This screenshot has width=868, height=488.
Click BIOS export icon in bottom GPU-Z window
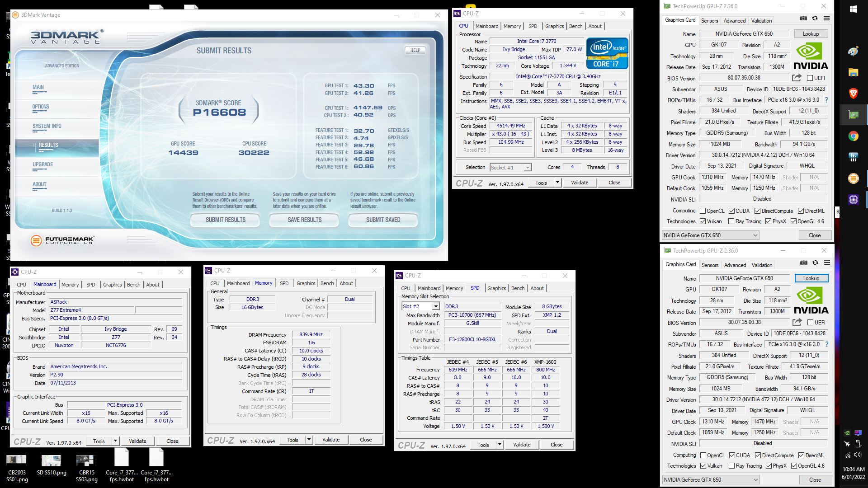(x=797, y=322)
